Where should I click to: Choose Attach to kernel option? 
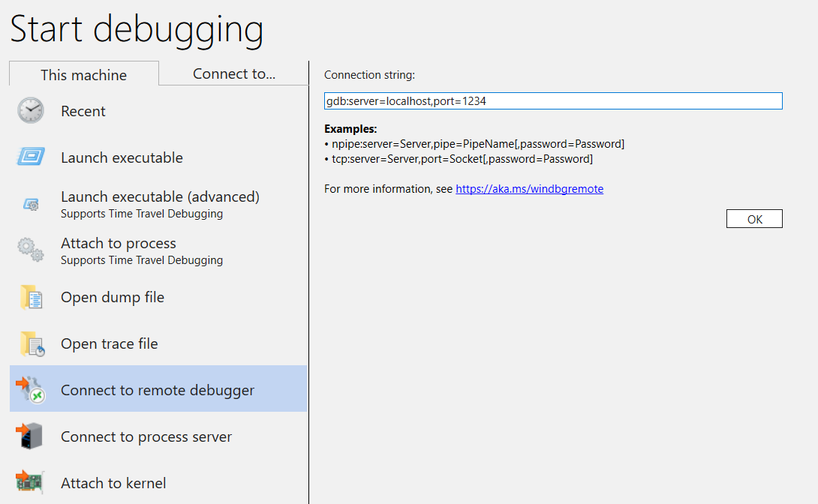pyautogui.click(x=113, y=483)
